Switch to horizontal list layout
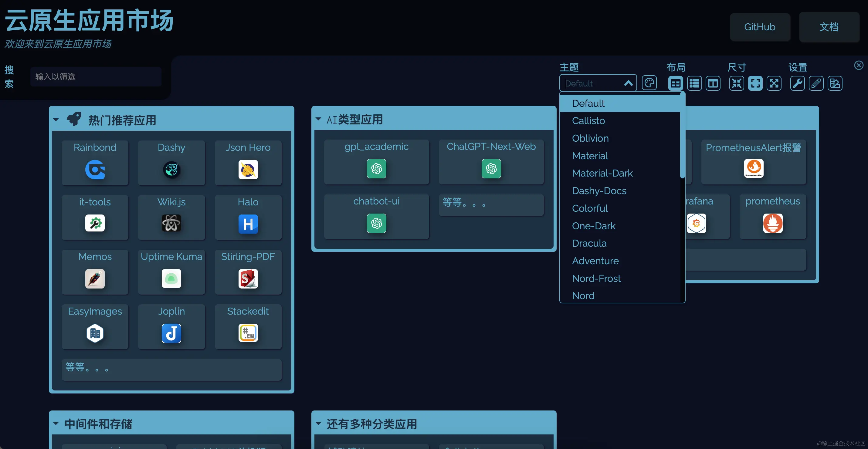 [x=694, y=83]
